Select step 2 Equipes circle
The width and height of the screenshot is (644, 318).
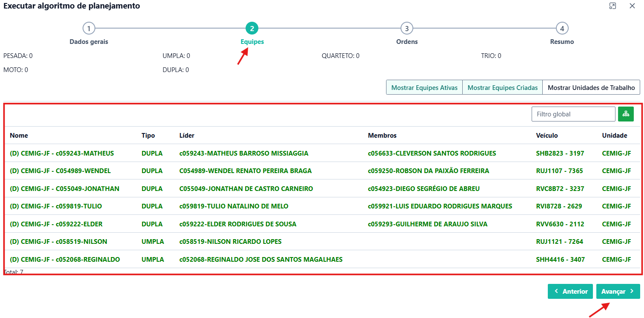tap(252, 29)
